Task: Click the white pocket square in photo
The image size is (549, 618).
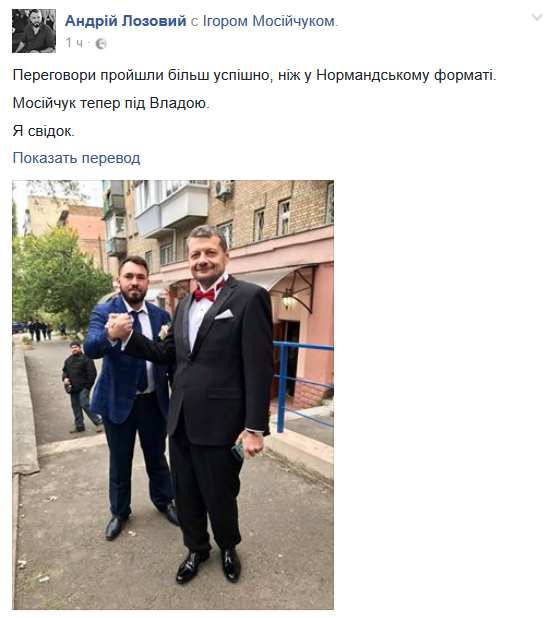Action: point(224,315)
